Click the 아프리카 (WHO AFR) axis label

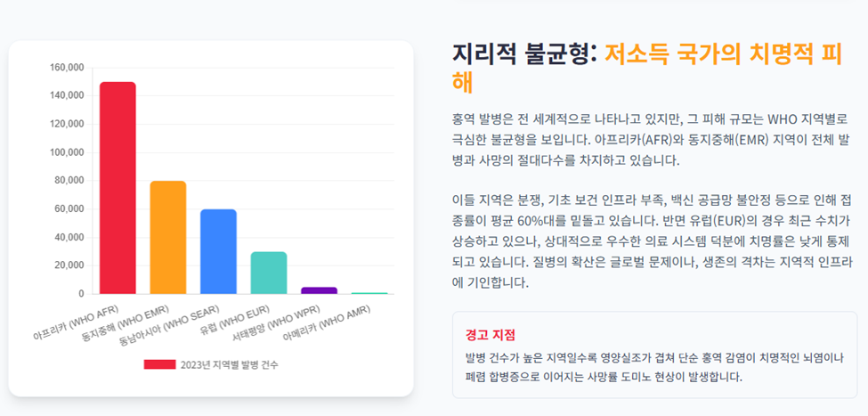point(76,322)
